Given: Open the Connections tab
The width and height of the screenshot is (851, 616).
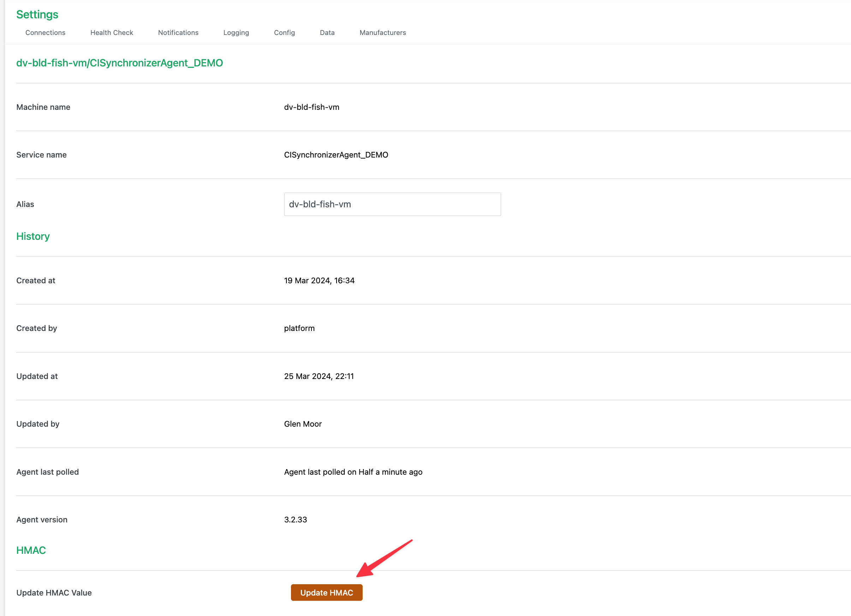Looking at the screenshot, I should [46, 32].
